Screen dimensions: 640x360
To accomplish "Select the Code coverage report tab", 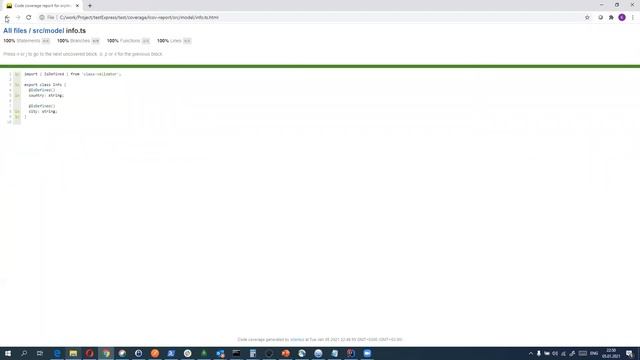I will (42, 6).
